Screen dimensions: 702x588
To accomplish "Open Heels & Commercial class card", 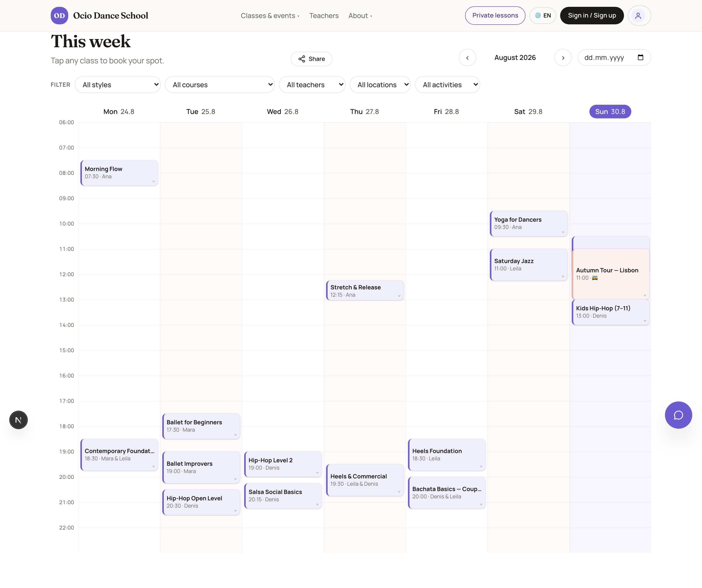I will coord(365,480).
